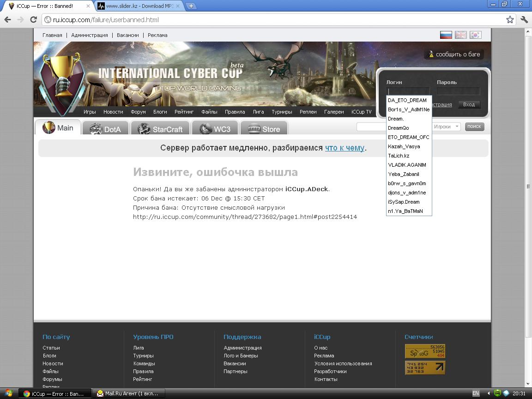Report a bug via сообщить о баге
The height and width of the screenshot is (399, 532).
point(454,54)
